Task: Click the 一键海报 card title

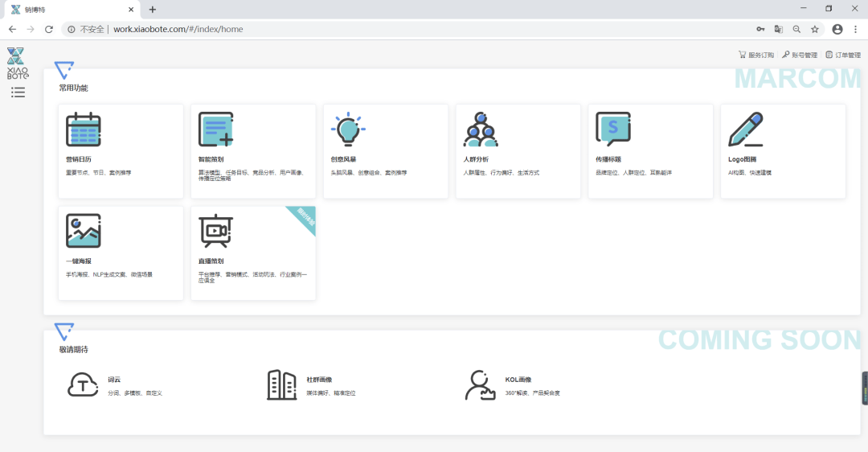Action: [x=79, y=261]
